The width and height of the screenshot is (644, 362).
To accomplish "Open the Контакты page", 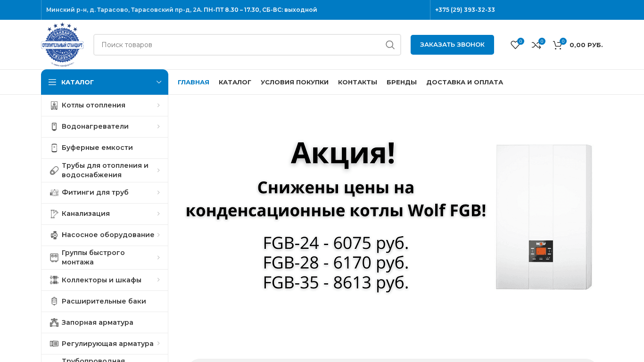I will click(357, 82).
